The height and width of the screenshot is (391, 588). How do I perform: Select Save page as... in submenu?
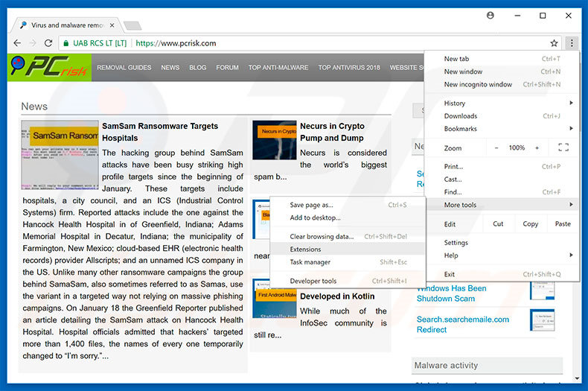(x=348, y=205)
